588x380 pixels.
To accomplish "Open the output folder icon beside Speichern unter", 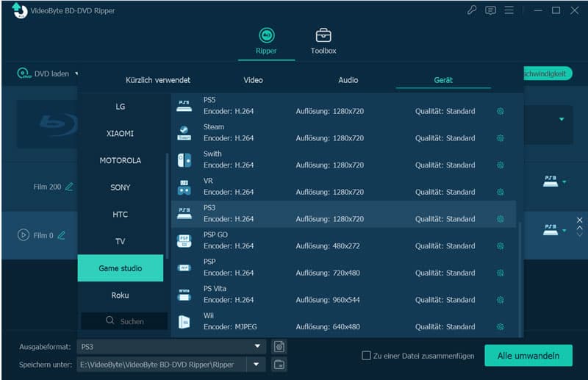I will [279, 365].
